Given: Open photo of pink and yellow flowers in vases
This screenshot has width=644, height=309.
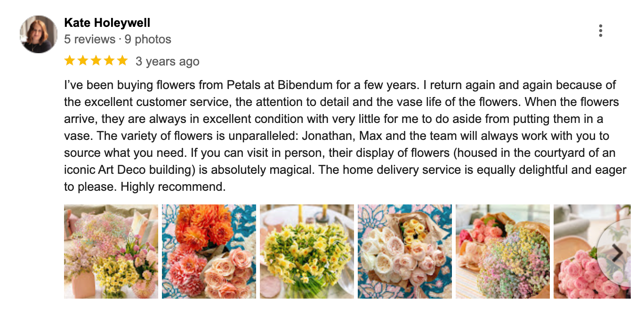Looking at the screenshot, I should pos(111,252).
